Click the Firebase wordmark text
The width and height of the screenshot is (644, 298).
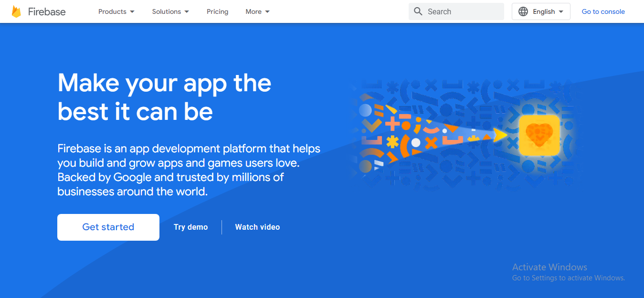point(47,11)
